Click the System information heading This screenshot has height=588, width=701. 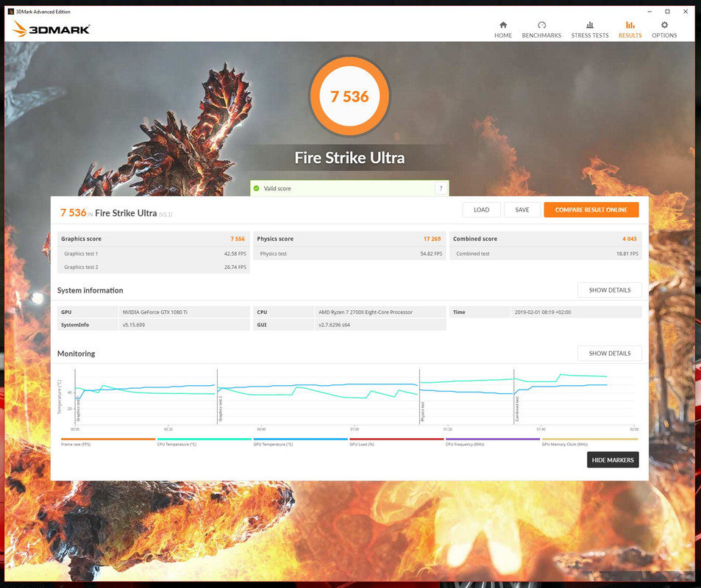(x=90, y=290)
